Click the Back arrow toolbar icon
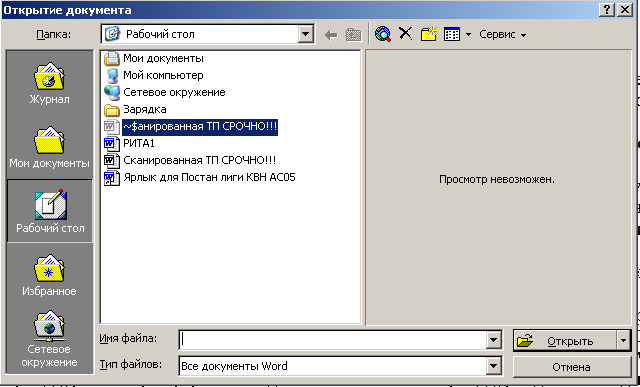Image resolution: width=640 pixels, height=387 pixels. pos(331,35)
